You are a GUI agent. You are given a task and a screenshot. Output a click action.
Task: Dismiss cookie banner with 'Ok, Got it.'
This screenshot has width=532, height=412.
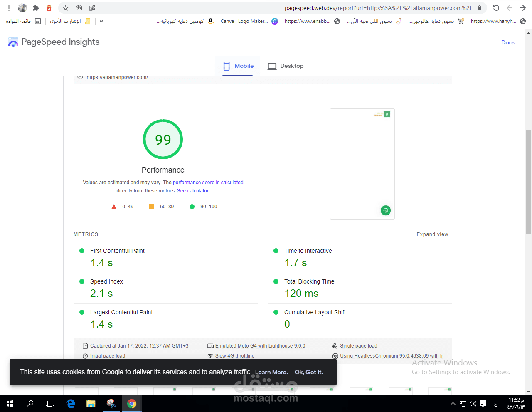click(309, 372)
